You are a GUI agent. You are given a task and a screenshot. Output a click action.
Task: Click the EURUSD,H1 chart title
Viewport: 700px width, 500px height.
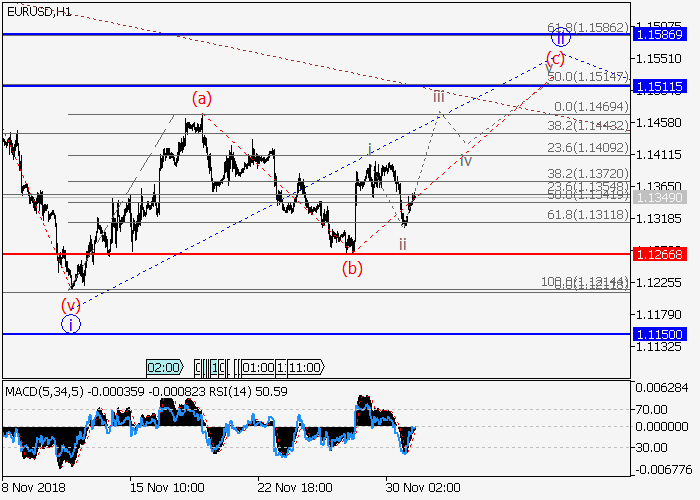(x=38, y=12)
